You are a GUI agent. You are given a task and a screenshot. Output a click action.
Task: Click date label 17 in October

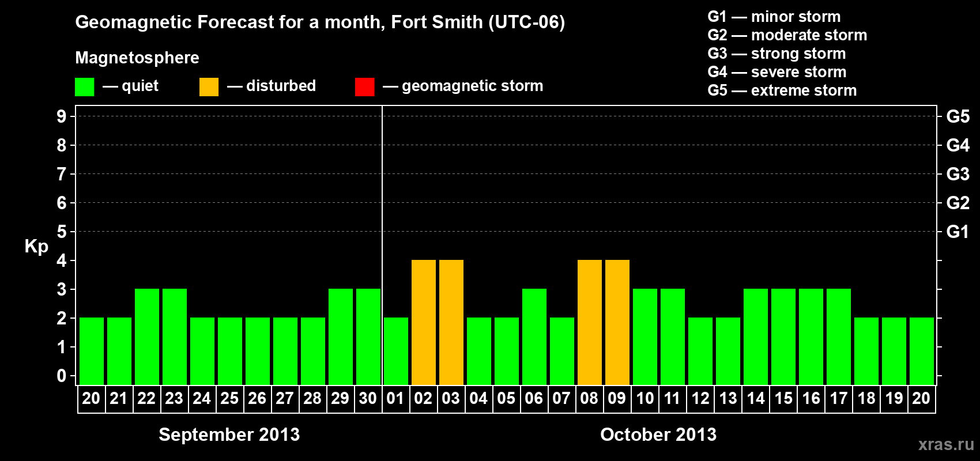[x=839, y=398]
